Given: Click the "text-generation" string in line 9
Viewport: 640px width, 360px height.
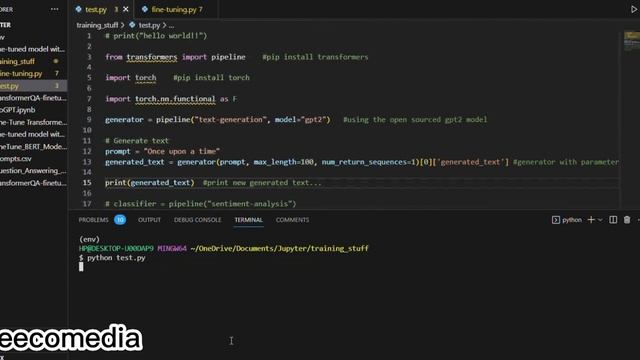Looking at the screenshot, I should pos(230,120).
